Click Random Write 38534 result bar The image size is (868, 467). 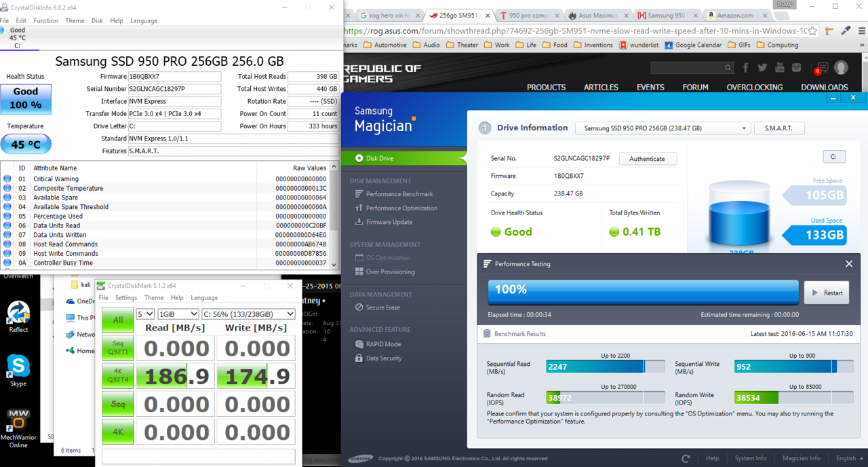pyautogui.click(x=795, y=398)
